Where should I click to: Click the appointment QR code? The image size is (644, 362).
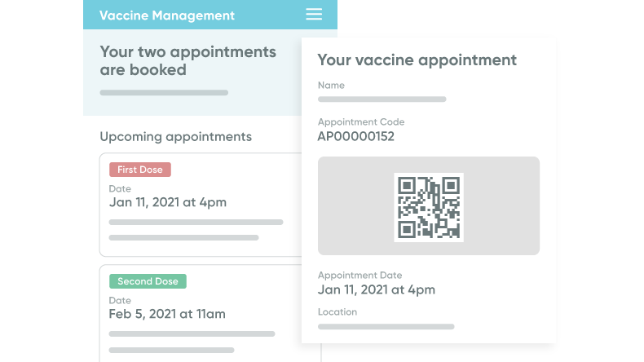click(x=428, y=207)
